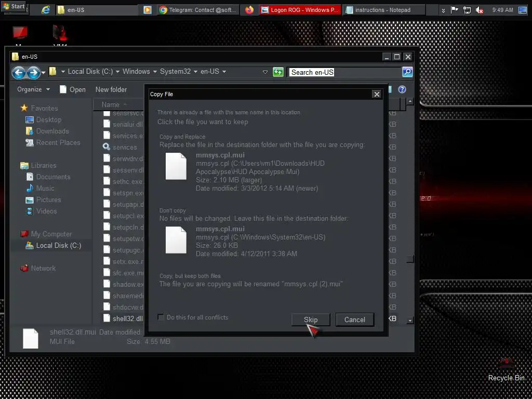This screenshot has width=532, height=399.
Task: Click the address bar refresh icon
Action: (278, 72)
